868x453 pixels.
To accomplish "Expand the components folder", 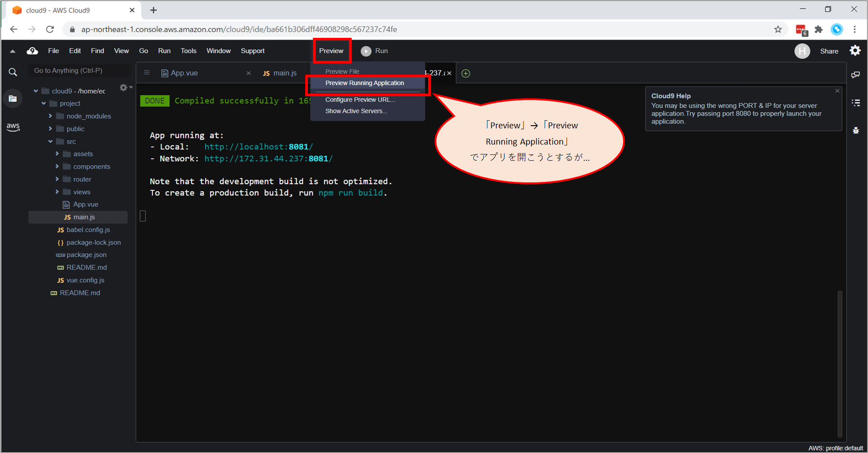I will tap(57, 167).
